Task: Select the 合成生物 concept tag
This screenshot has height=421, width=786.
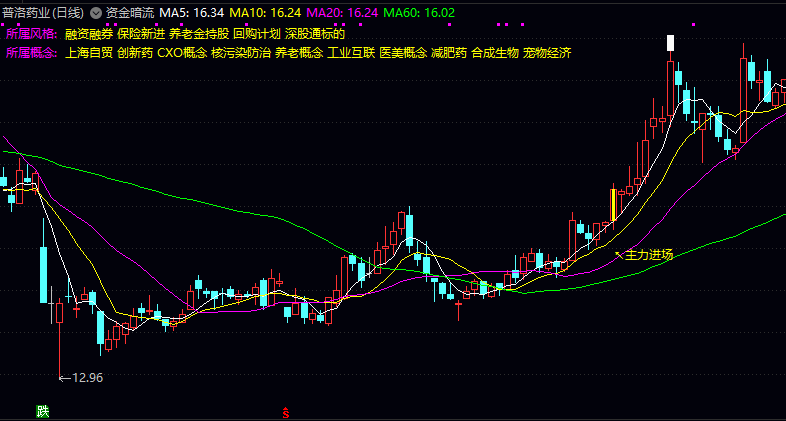Action: pyautogui.click(x=495, y=53)
